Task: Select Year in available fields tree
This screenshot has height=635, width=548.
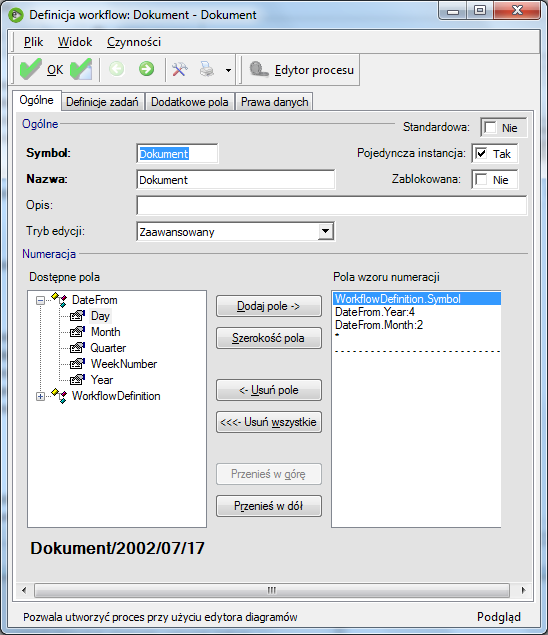Action: pos(102,380)
